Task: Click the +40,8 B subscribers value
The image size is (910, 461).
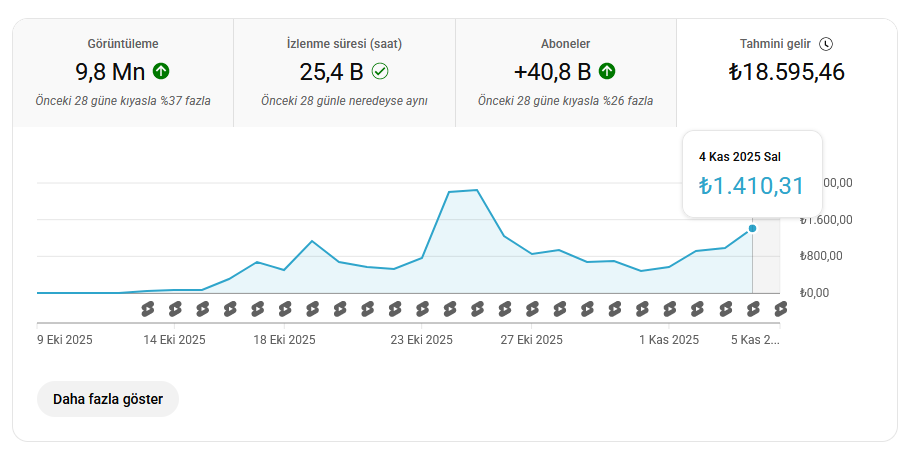Action: tap(552, 72)
